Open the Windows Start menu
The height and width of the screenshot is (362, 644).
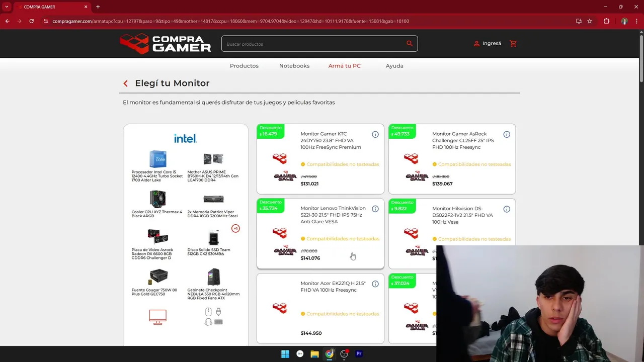(x=285, y=354)
